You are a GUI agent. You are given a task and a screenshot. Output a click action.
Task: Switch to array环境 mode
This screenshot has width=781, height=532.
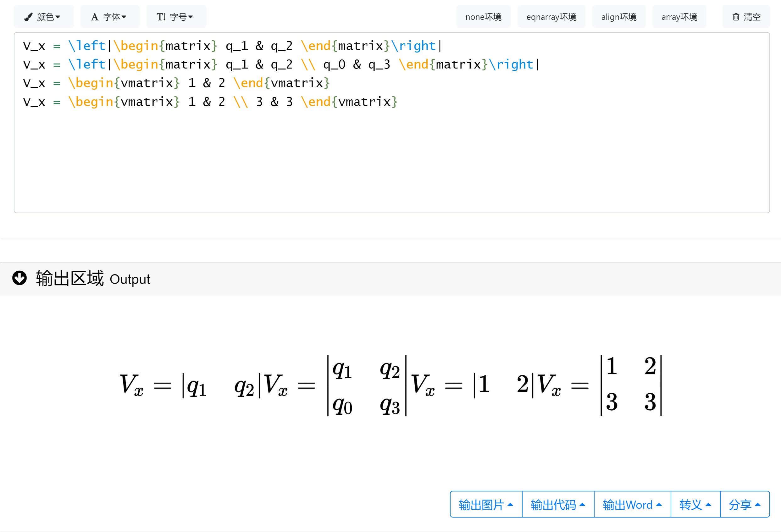point(679,16)
